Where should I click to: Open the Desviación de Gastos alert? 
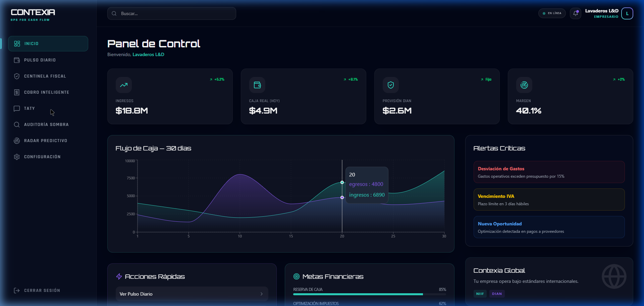(549, 172)
